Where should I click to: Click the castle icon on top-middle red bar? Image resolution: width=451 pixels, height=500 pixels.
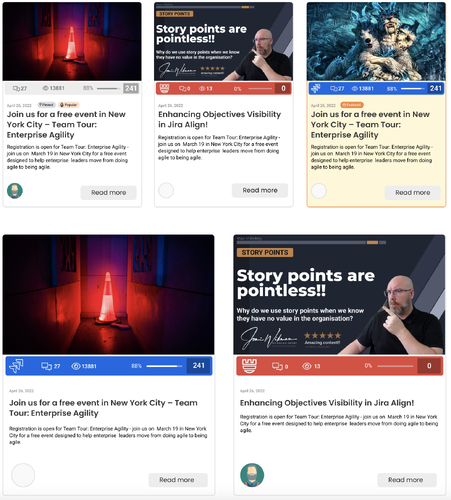(164, 88)
